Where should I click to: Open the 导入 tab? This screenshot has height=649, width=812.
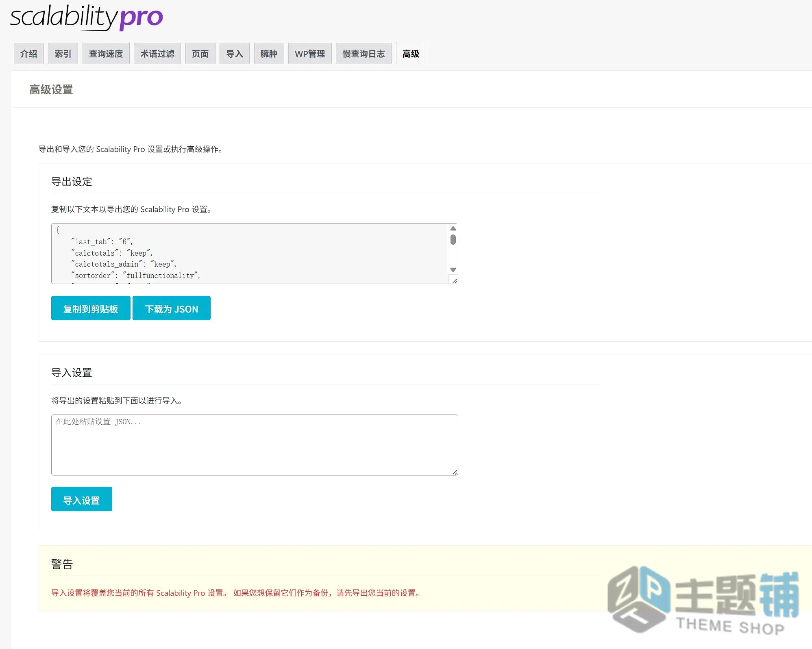(x=235, y=54)
